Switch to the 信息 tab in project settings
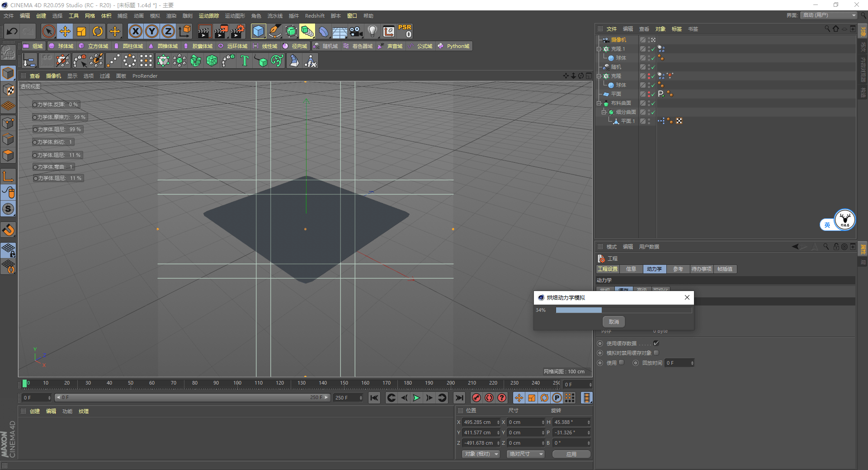Image resolution: width=868 pixels, height=470 pixels. coord(631,269)
